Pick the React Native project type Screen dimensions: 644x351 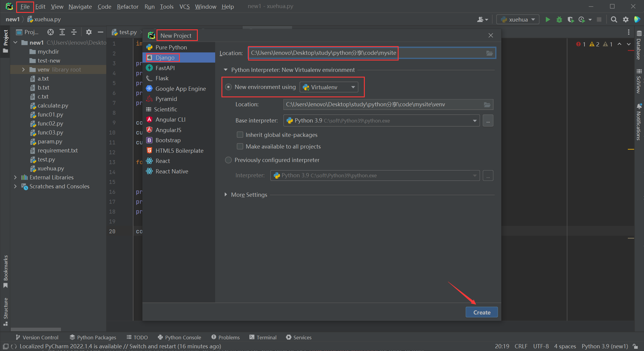point(179,171)
